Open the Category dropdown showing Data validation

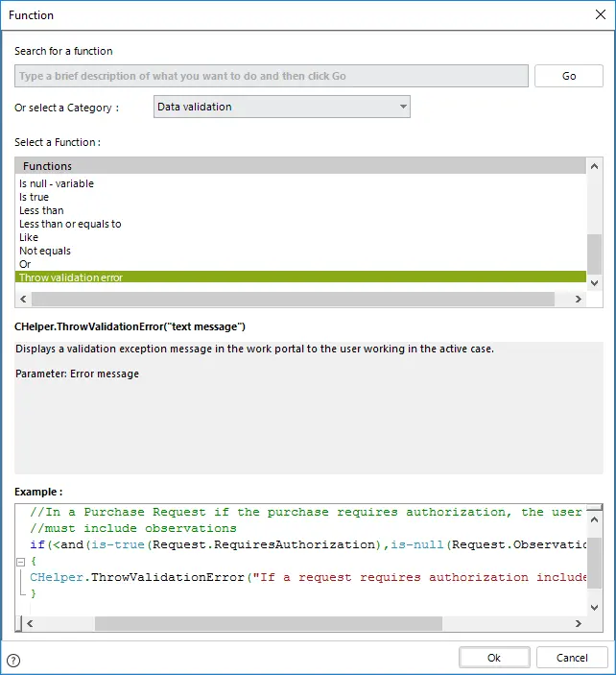click(282, 107)
